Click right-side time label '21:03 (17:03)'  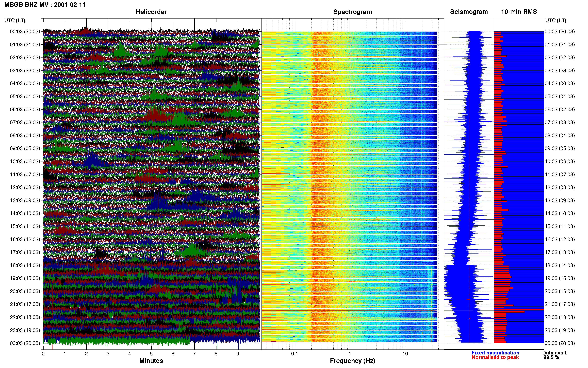[x=560, y=304]
